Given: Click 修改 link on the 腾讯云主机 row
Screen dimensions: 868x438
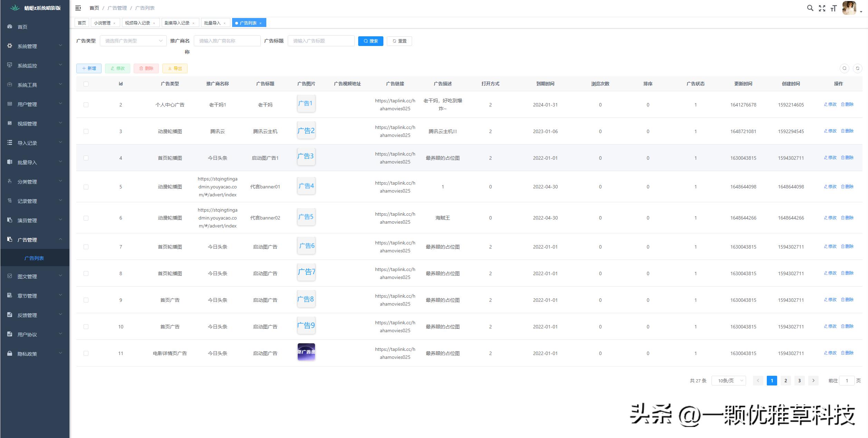Looking at the screenshot, I should point(830,131).
